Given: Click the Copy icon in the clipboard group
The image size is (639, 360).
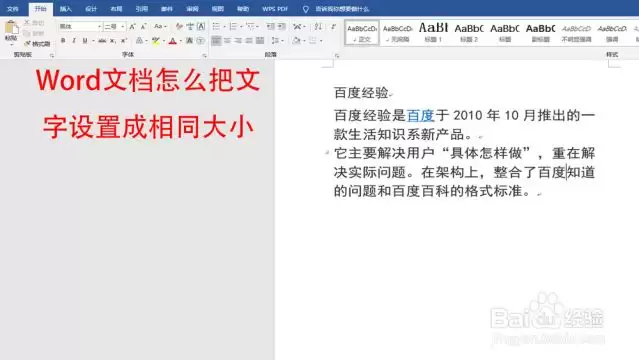Looking at the screenshot, I should [x=27, y=33].
